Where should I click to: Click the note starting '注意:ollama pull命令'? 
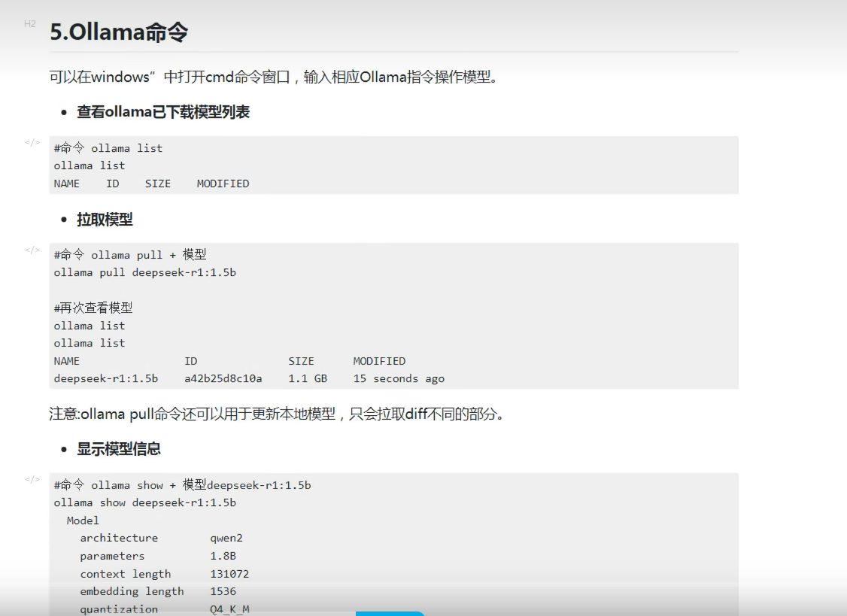point(277,414)
